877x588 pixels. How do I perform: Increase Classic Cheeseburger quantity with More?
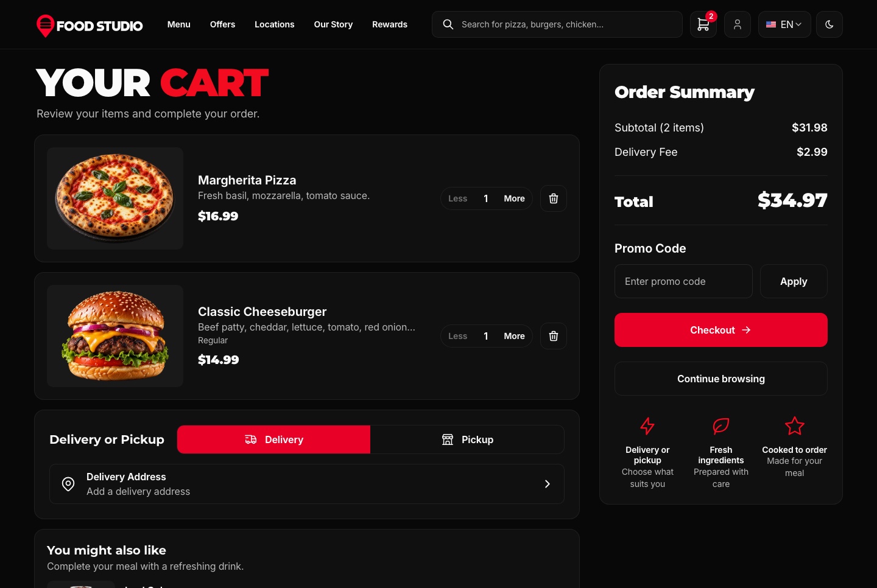(x=514, y=336)
